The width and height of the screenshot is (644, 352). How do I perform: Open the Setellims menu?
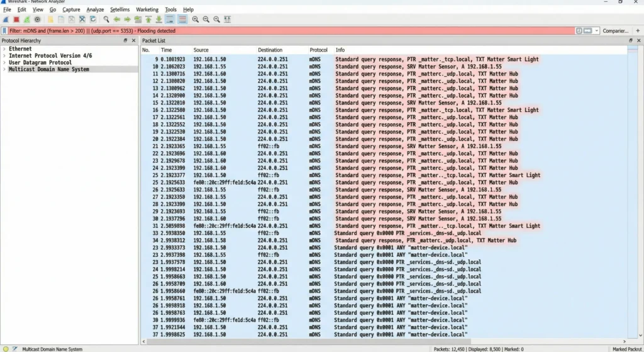[x=119, y=9]
